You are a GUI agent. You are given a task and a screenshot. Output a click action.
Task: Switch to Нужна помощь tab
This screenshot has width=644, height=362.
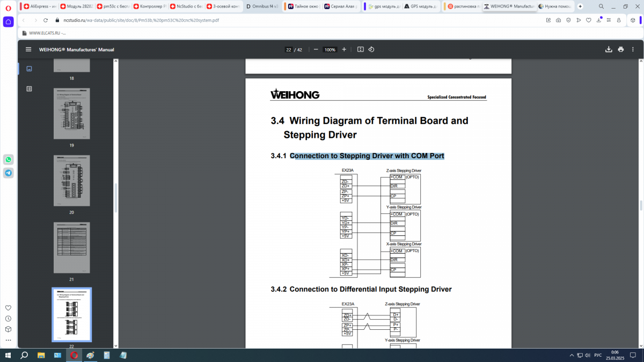coord(555,6)
